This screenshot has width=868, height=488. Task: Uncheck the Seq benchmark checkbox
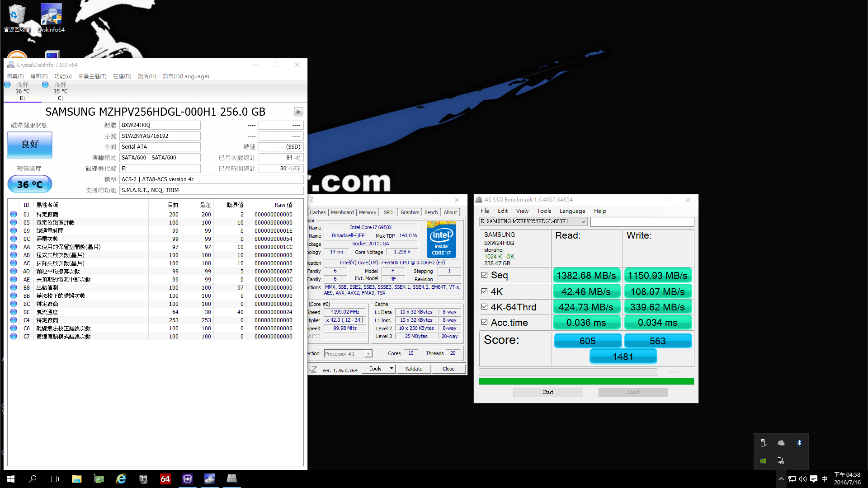point(485,275)
